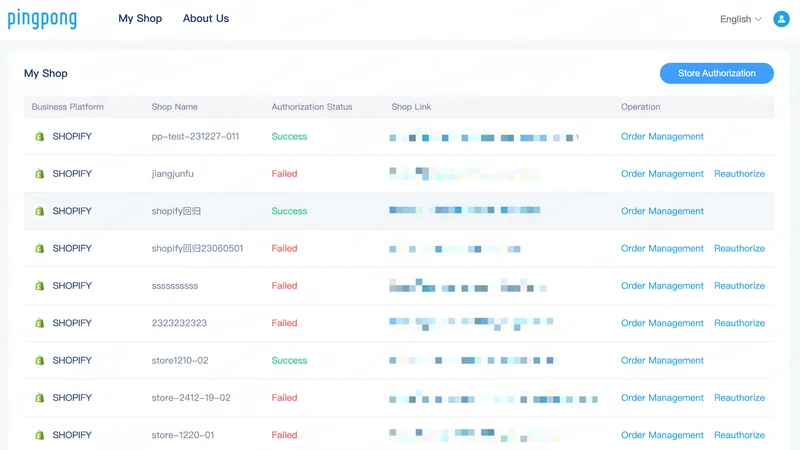
Task: Reauthorize the store-2412-19-02 shop
Action: point(739,397)
